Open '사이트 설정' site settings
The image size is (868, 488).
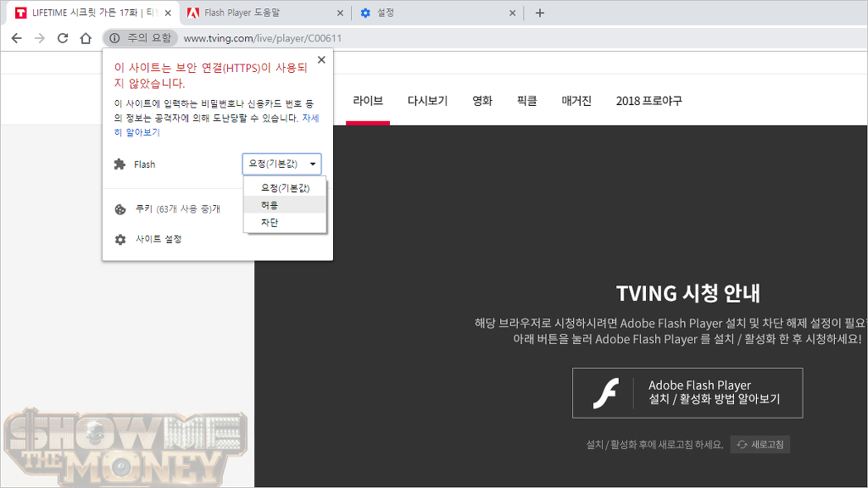click(x=159, y=239)
